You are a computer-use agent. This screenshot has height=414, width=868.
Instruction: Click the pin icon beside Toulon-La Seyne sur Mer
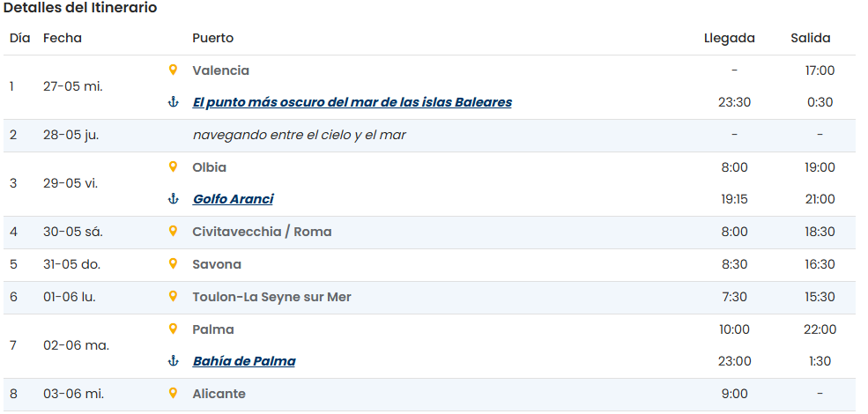(173, 296)
